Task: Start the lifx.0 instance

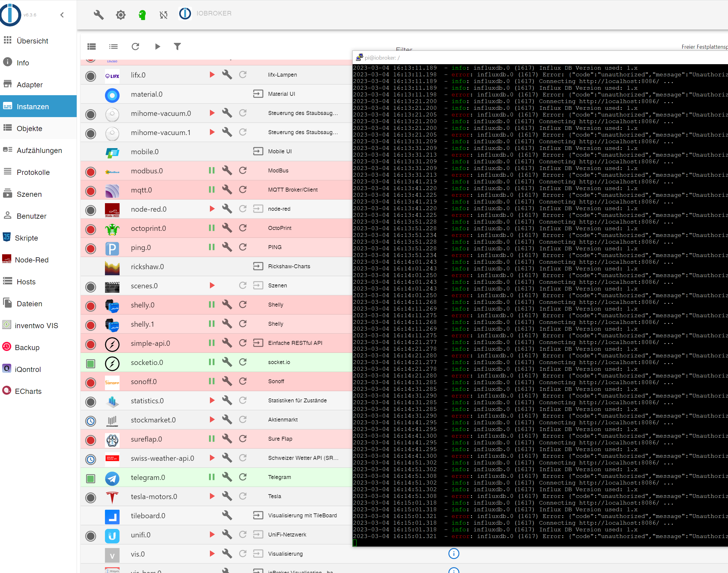Action: pyautogui.click(x=212, y=75)
